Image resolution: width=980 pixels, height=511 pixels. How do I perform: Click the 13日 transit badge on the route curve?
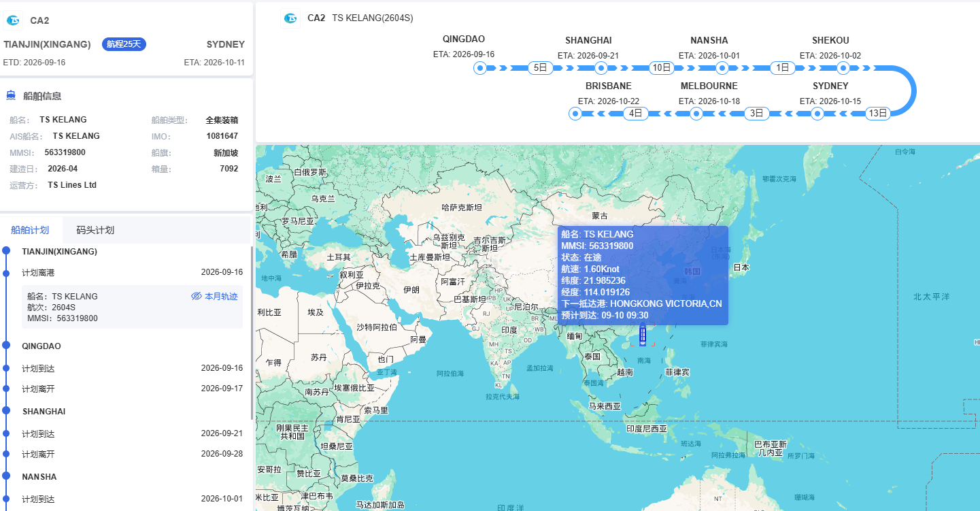tap(878, 114)
